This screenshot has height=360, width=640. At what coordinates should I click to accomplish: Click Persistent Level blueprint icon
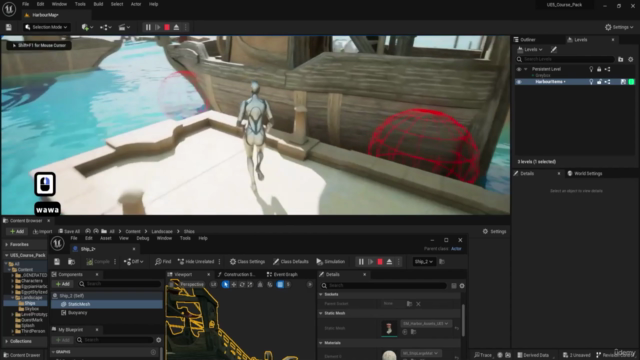click(607, 69)
